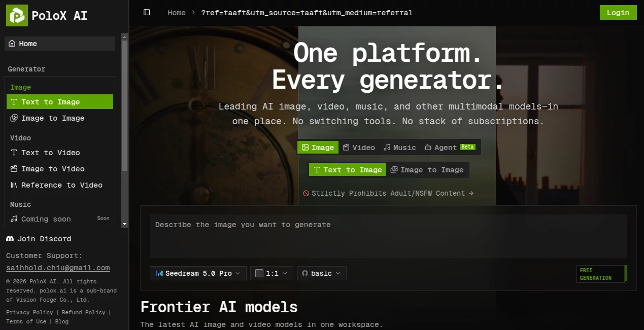644x330 pixels.
Task: Open the Terms of Use link
Action: [26, 321]
